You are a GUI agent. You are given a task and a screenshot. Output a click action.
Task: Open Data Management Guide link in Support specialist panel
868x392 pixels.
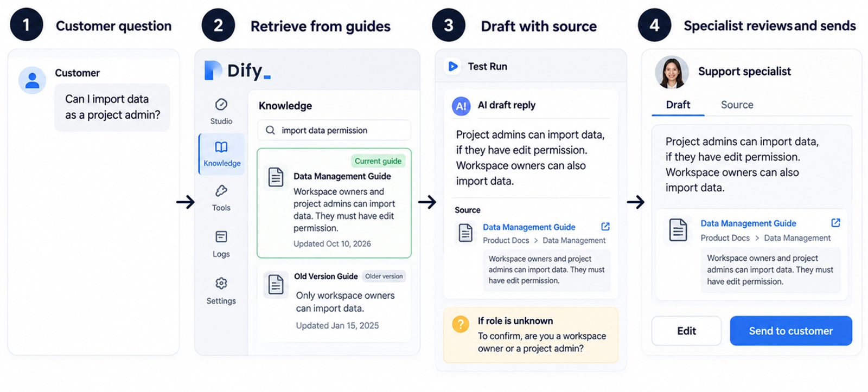coord(748,223)
